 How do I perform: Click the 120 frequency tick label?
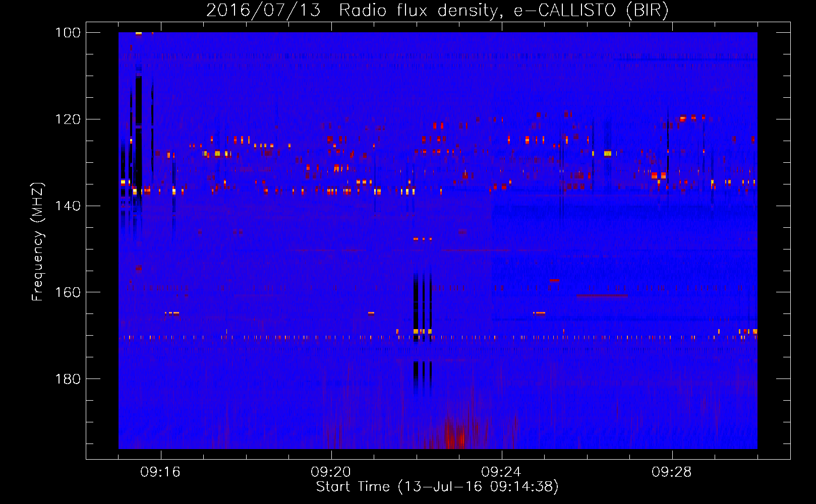pos(68,119)
